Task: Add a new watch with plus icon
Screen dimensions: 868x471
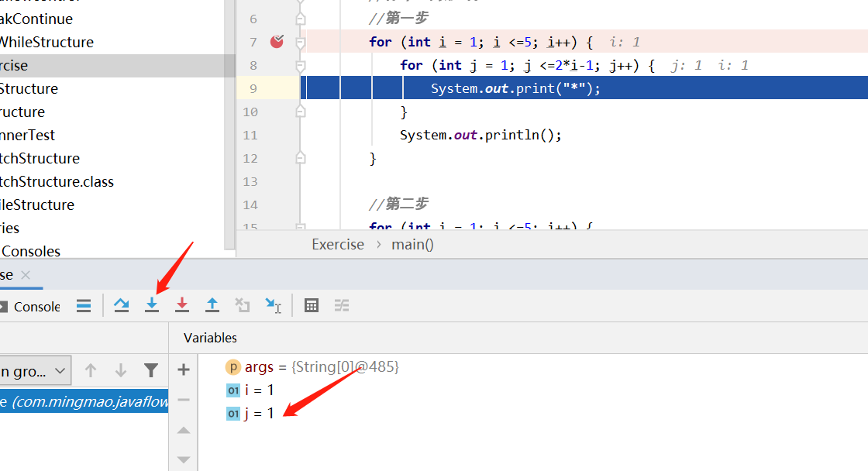Action: (184, 370)
